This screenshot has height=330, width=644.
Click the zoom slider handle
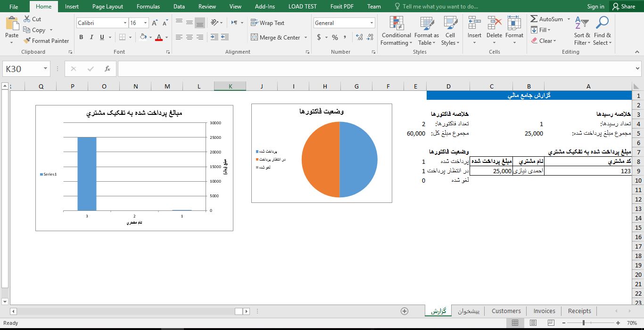click(584, 323)
